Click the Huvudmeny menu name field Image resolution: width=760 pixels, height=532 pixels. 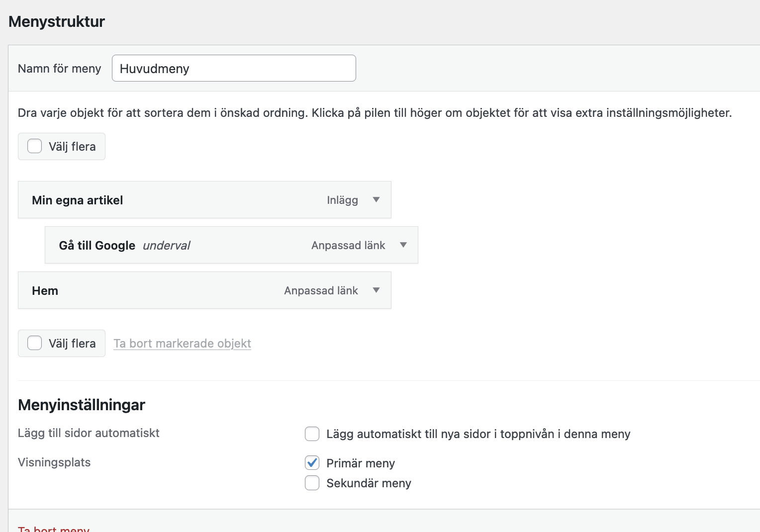[234, 68]
